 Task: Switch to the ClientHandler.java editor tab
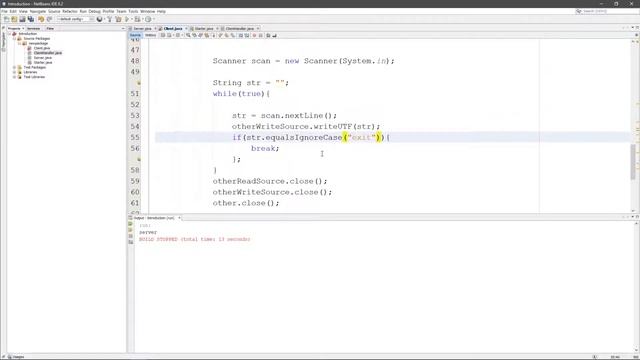point(240,29)
